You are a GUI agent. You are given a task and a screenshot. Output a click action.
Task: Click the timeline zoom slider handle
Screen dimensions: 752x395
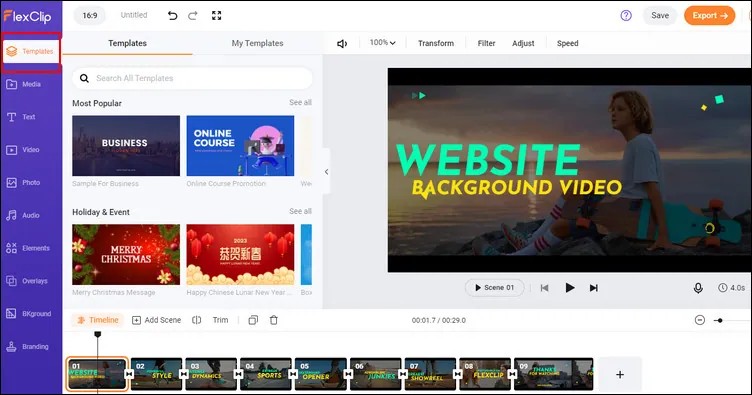point(720,320)
